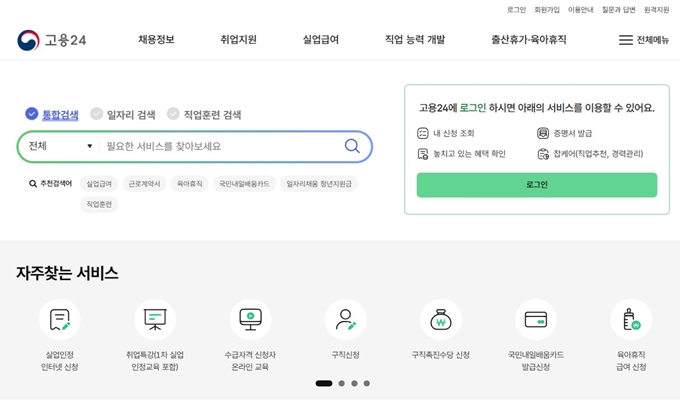
Task: Click the 잡케어 icon
Action: tap(543, 154)
